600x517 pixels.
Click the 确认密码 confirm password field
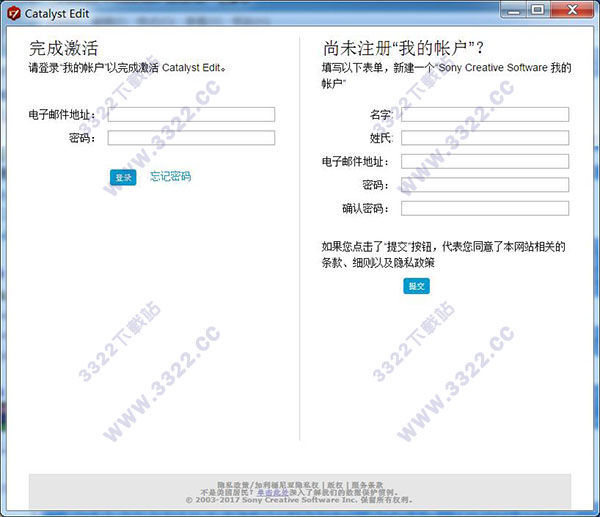[x=485, y=209]
